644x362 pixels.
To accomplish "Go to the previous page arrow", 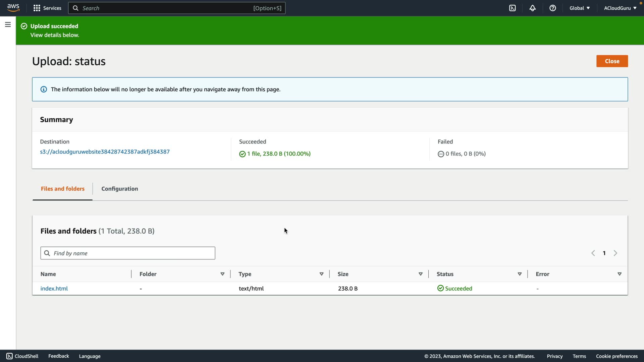I will pyautogui.click(x=593, y=253).
